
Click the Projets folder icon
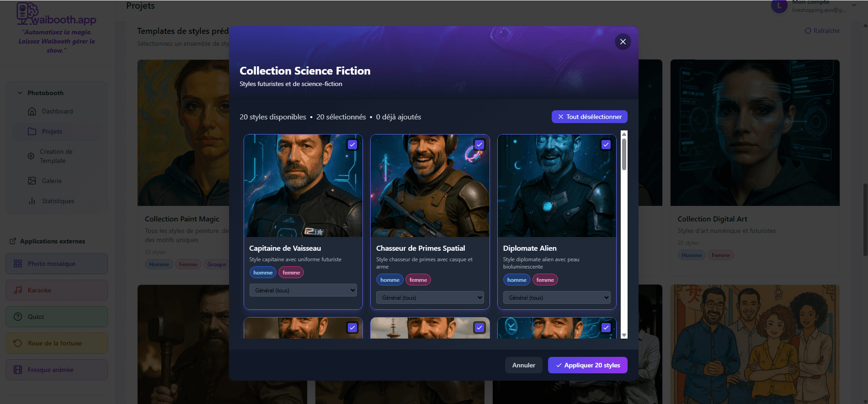tap(32, 131)
